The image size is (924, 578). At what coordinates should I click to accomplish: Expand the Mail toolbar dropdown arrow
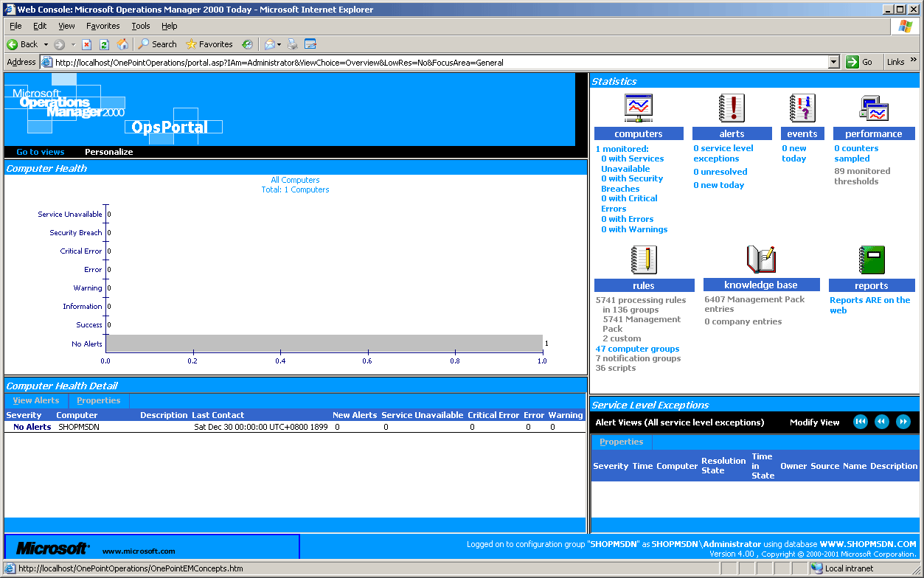(279, 44)
